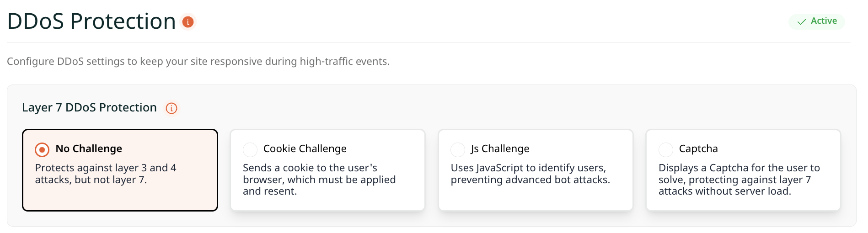Pick the Captcha radio button
Screen dimensions: 868x233
[666, 149]
